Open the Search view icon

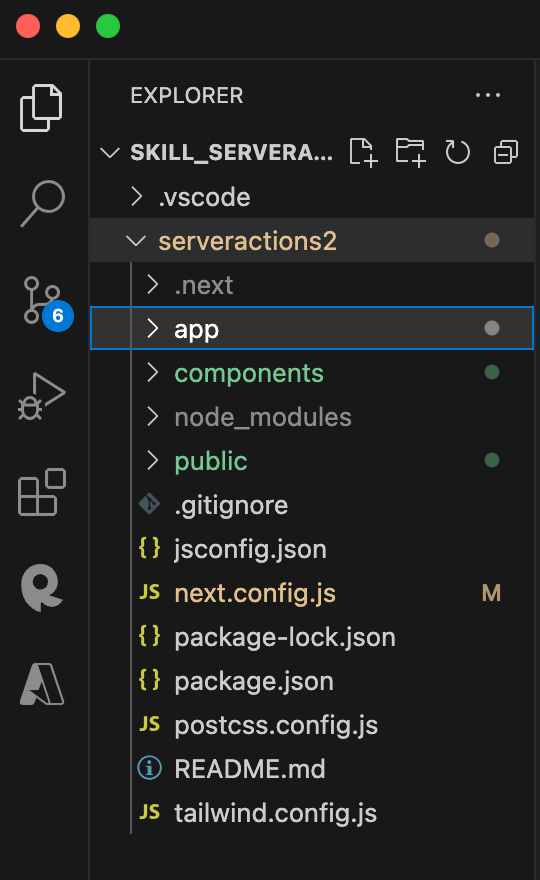(43, 203)
